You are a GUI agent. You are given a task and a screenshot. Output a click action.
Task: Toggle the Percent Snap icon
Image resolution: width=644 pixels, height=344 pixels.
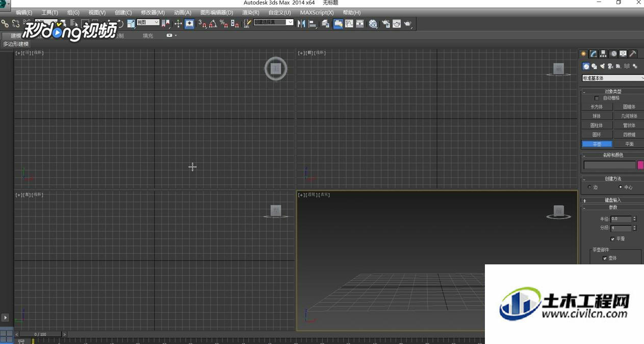(224, 23)
